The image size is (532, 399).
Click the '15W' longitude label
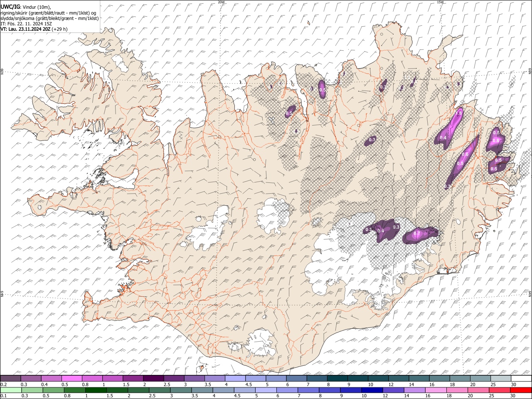tap(440, 2)
